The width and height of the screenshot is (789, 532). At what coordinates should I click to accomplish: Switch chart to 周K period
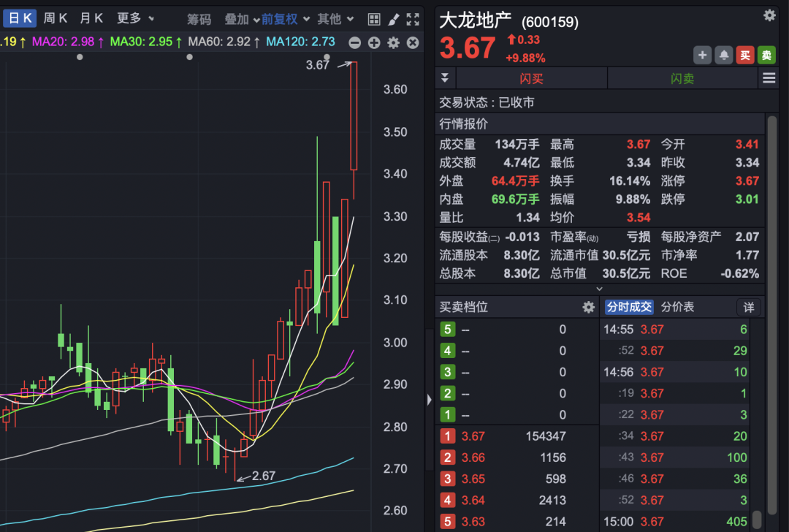[56, 18]
